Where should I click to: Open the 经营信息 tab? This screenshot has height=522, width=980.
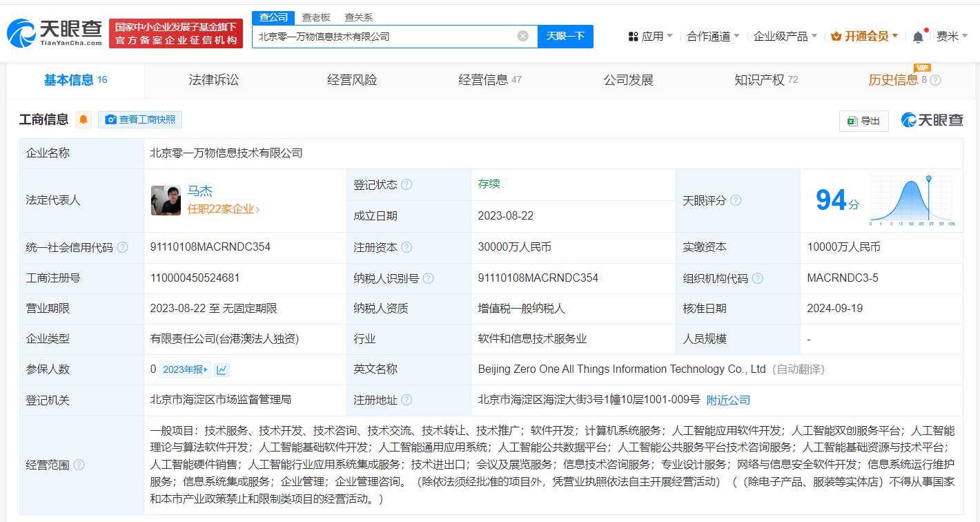[490, 80]
